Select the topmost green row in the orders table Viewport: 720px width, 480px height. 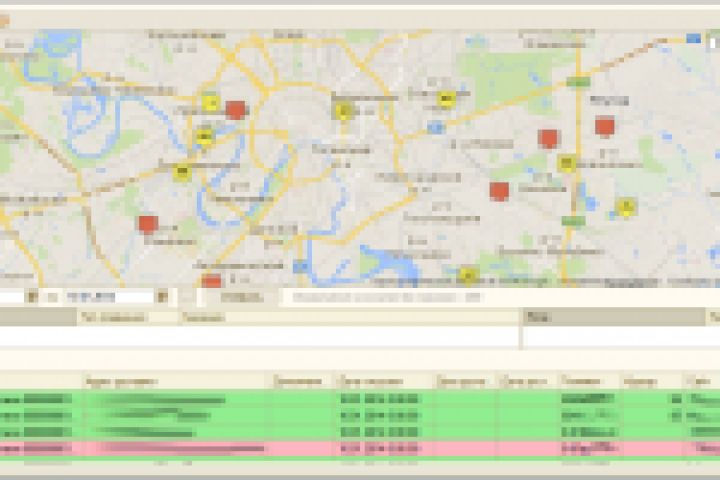(360, 399)
